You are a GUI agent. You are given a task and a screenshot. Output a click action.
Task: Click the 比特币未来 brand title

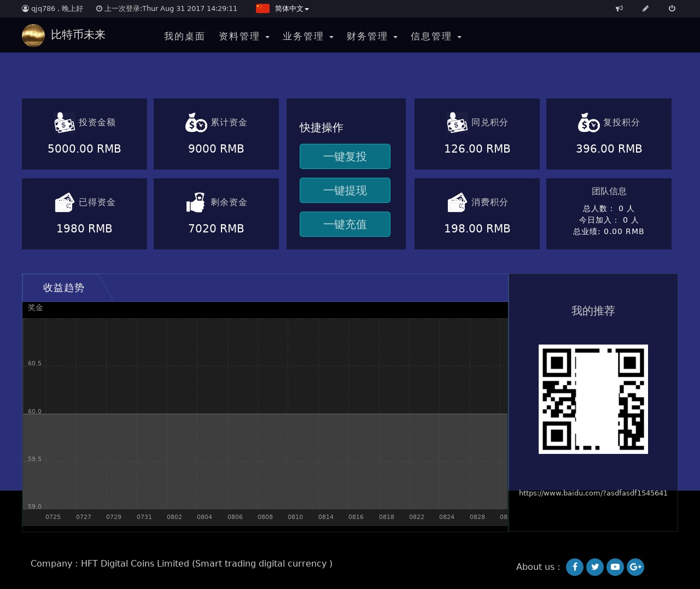click(x=78, y=34)
